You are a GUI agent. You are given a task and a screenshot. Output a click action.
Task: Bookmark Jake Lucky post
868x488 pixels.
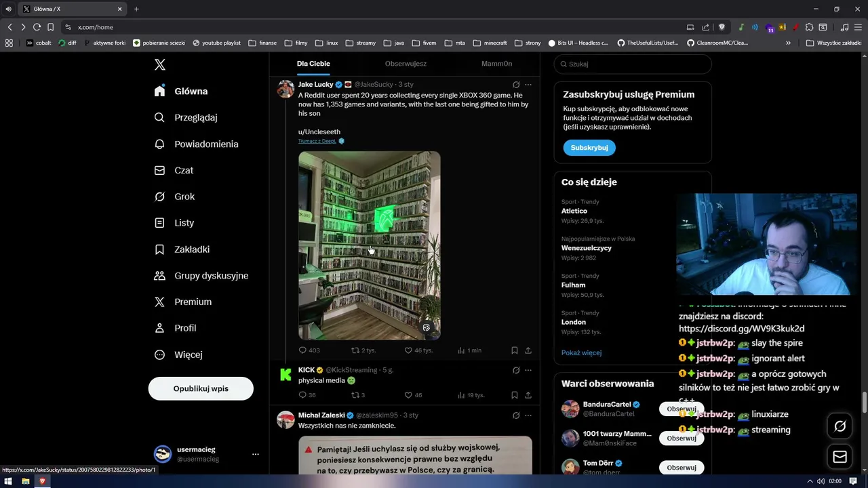tap(514, 350)
